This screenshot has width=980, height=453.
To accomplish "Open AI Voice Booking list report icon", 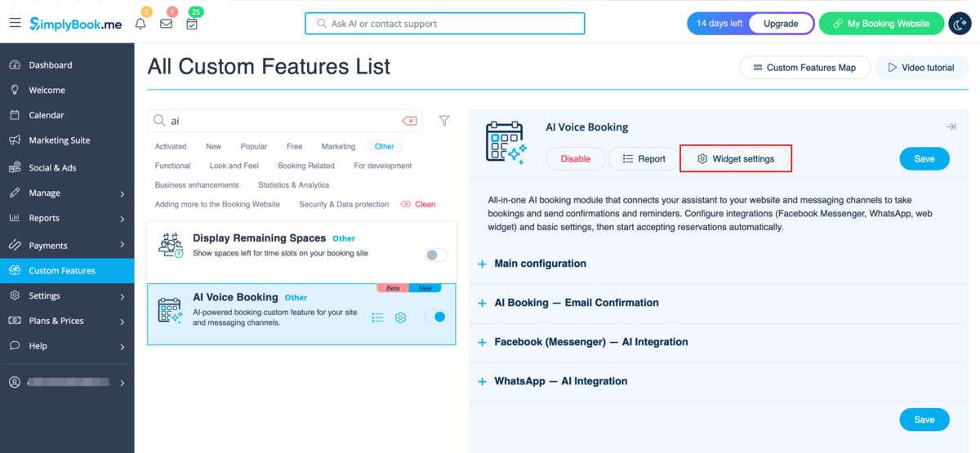I will coord(377,318).
